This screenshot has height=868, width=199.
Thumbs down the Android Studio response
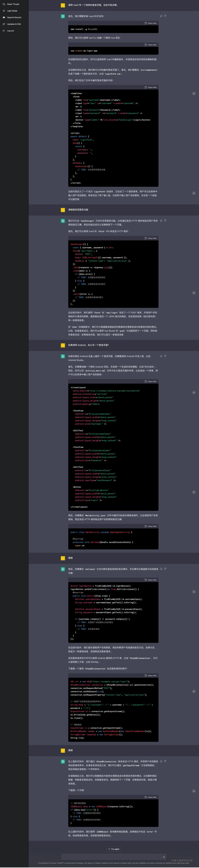pos(165,356)
